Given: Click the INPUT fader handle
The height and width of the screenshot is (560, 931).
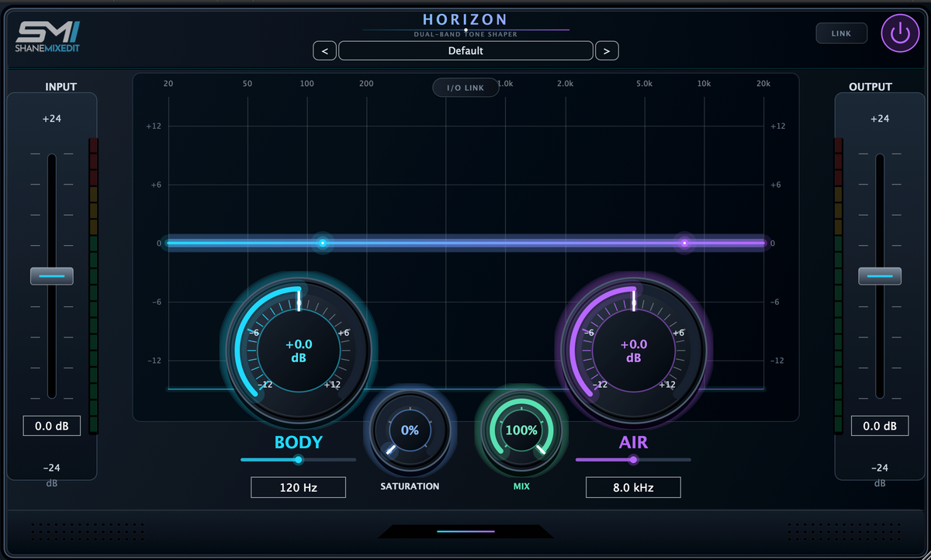Looking at the screenshot, I should [x=52, y=275].
